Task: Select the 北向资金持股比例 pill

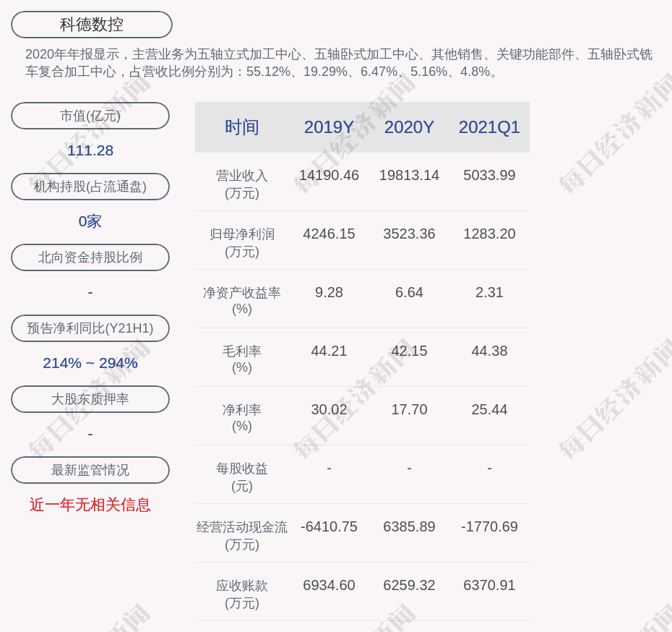Action: pyautogui.click(x=90, y=257)
